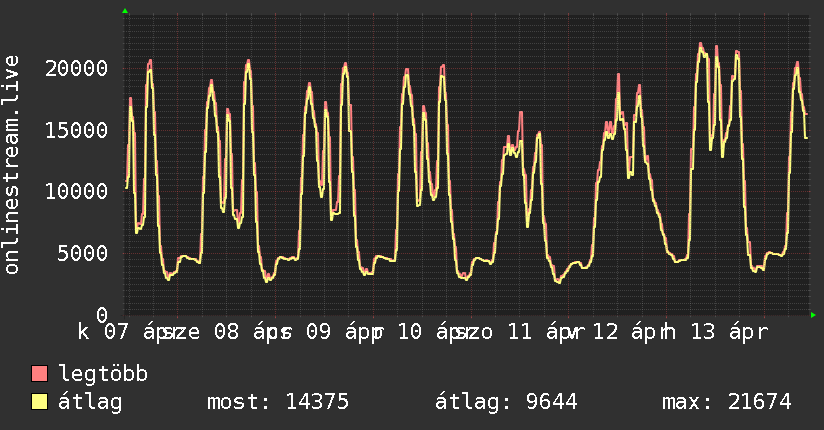The width and height of the screenshot is (824, 430).
Task: Select the átlag legend label next to yellow swatch
Action: coord(90,402)
